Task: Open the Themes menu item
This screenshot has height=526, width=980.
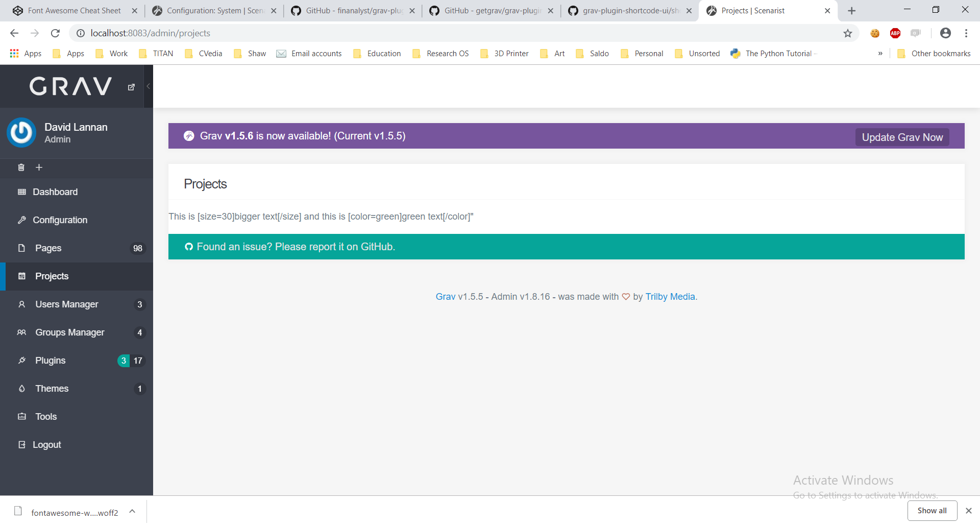Action: (77, 389)
